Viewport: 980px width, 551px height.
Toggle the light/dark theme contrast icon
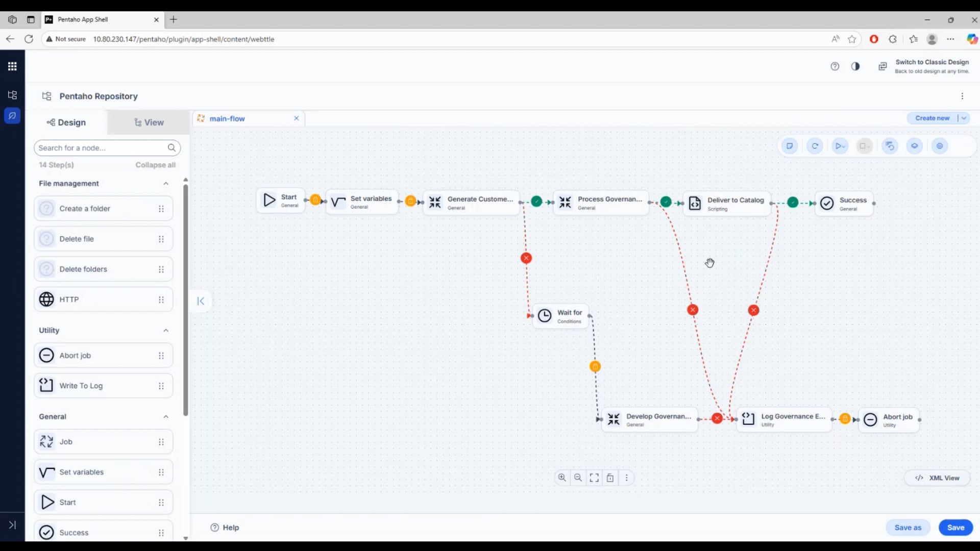click(855, 66)
